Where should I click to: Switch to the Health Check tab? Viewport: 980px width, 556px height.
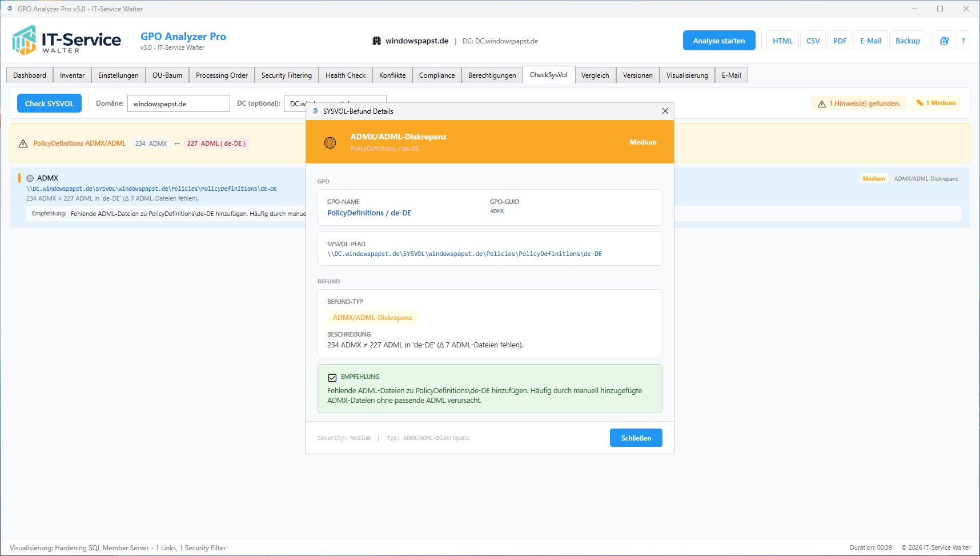pos(345,75)
